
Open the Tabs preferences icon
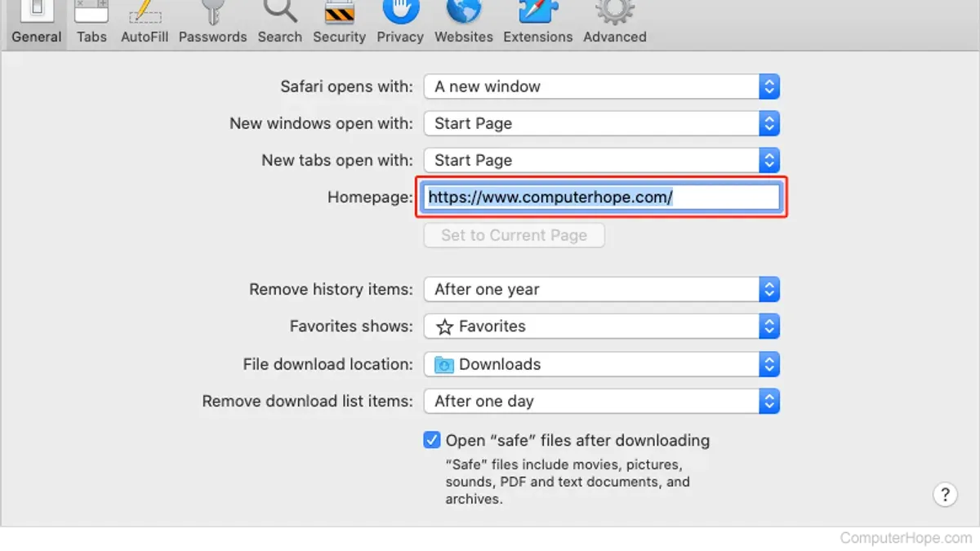(x=91, y=11)
